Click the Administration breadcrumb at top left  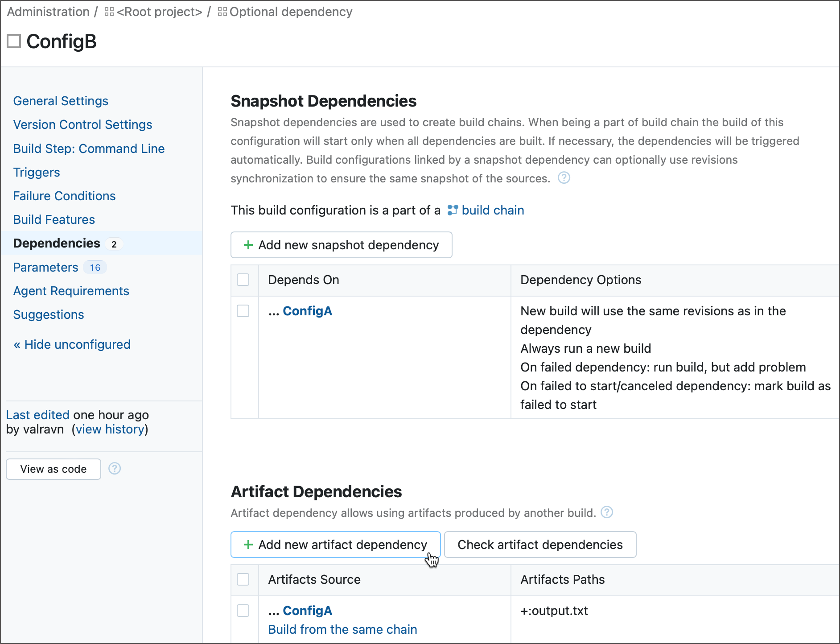(x=47, y=12)
